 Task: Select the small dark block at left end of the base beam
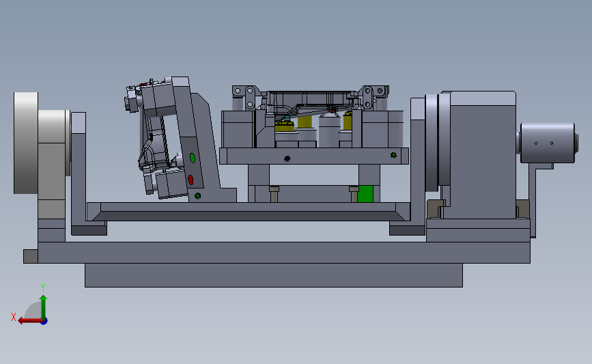click(31, 256)
